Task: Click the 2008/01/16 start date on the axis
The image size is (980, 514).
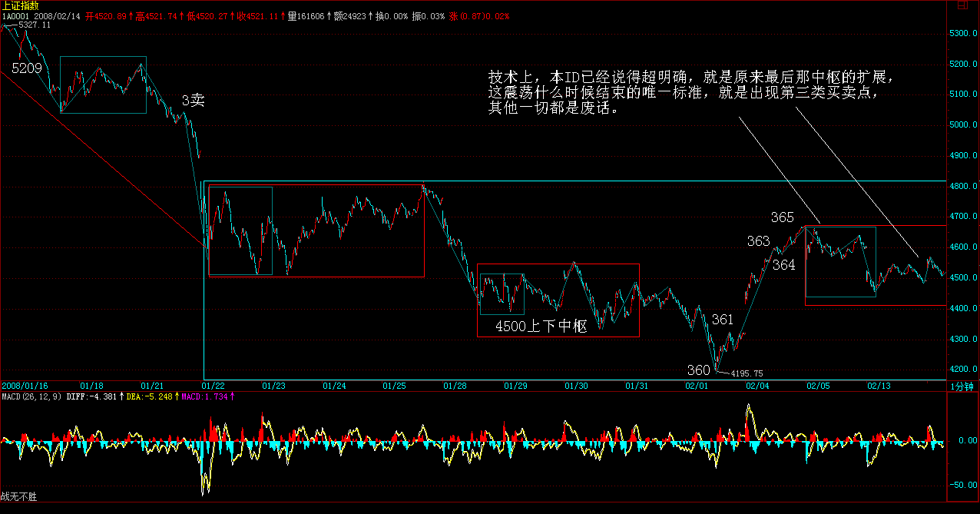Action: coord(25,386)
